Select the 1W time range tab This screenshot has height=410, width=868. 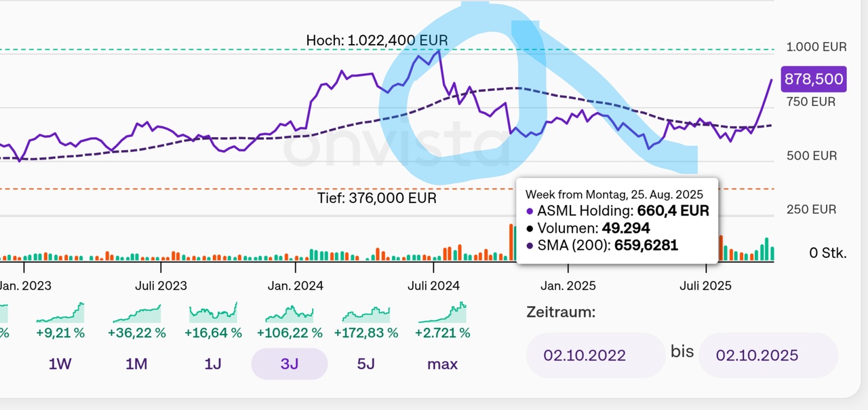pos(60,364)
